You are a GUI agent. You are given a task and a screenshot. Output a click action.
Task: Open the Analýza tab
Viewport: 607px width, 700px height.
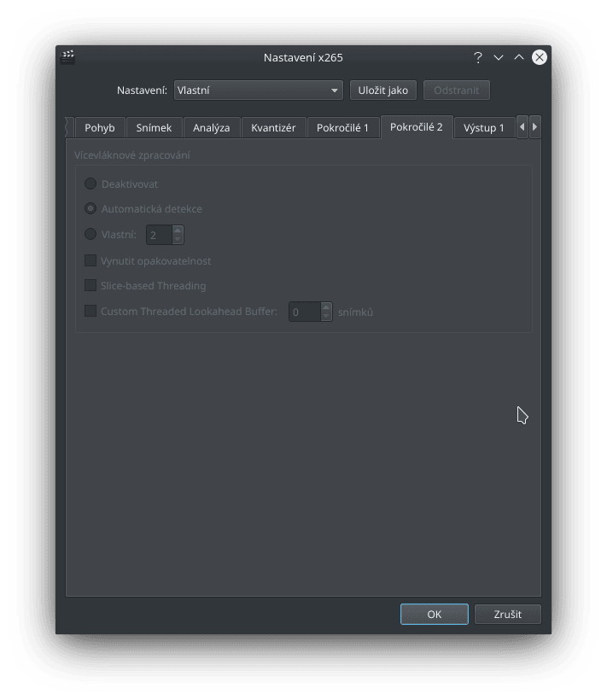pos(212,128)
